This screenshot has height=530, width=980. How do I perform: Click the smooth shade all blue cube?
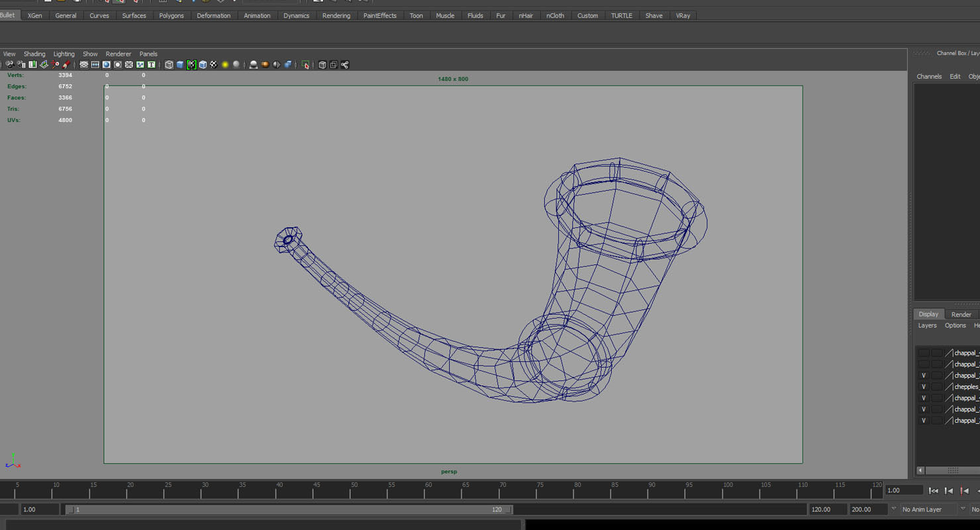(x=180, y=65)
